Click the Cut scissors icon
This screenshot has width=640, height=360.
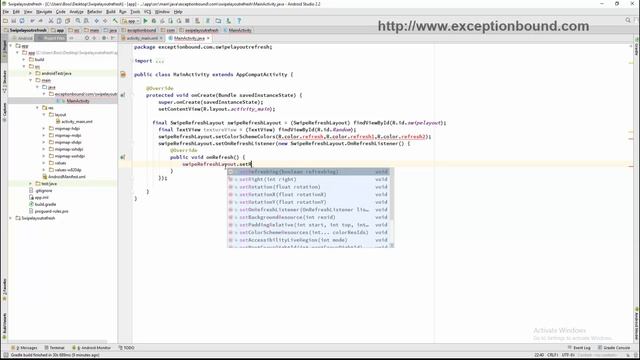[x=51, y=20]
